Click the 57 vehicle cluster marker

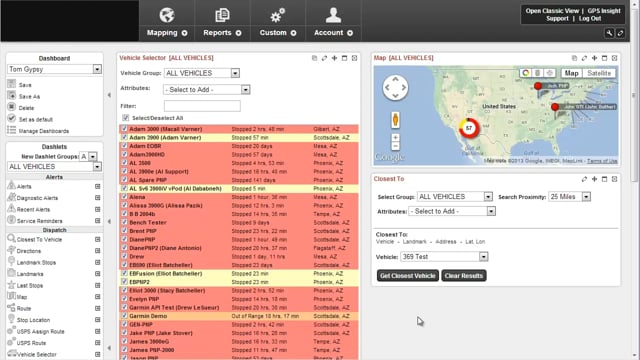click(469, 128)
